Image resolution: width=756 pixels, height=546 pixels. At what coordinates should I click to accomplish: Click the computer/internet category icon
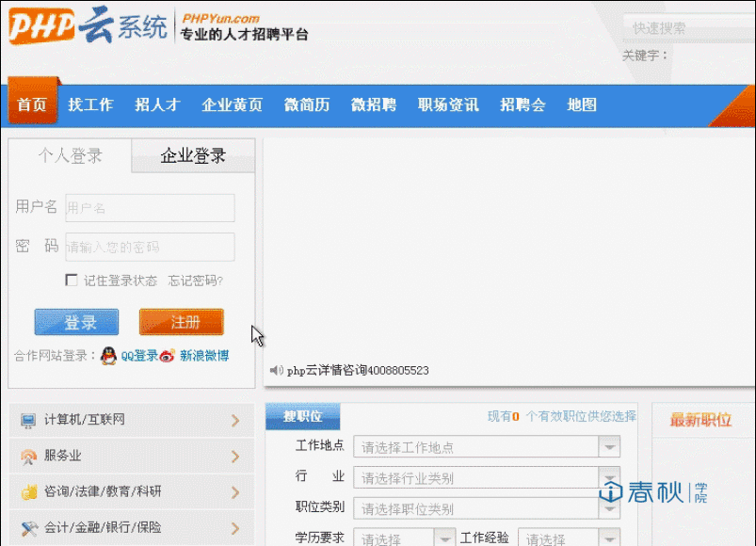coord(28,420)
